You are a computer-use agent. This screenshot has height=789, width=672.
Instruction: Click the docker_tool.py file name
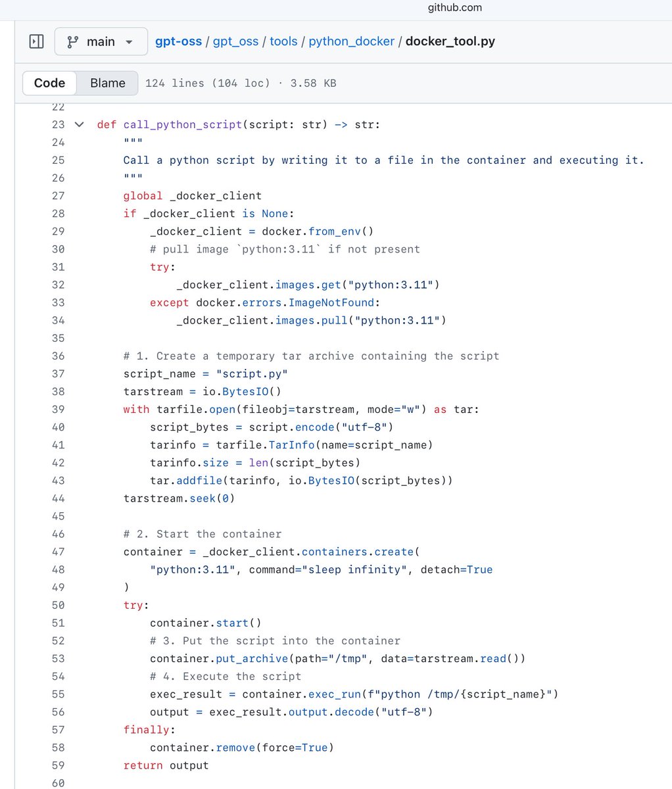(x=450, y=41)
